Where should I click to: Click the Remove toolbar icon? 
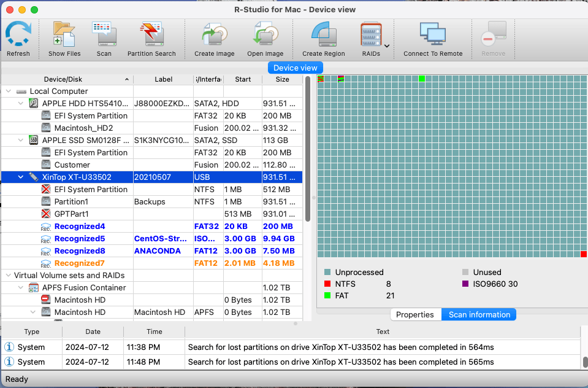pos(494,34)
